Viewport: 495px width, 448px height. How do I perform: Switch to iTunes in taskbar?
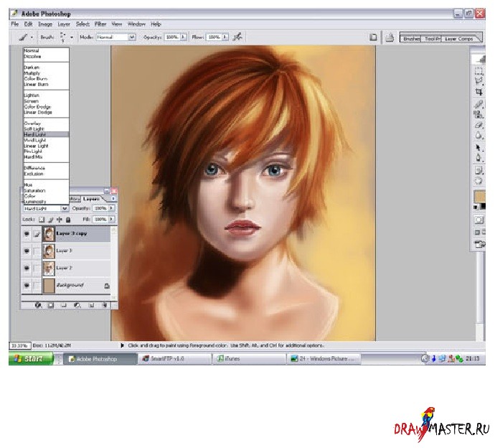click(250, 359)
